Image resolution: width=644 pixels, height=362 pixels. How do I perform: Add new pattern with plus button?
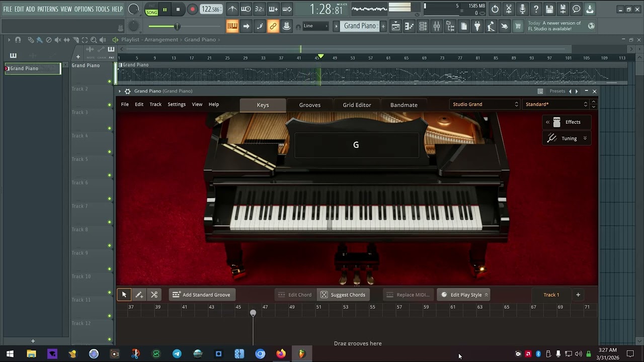(383, 26)
